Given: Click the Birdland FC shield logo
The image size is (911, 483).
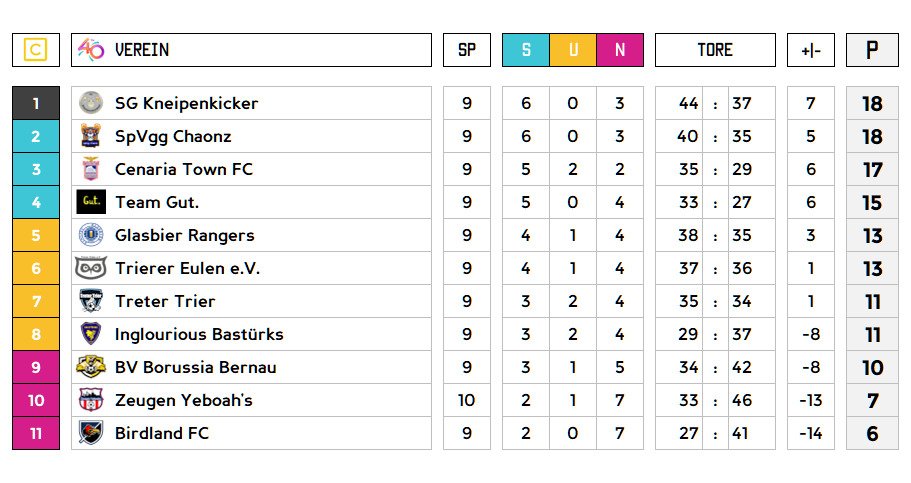Looking at the screenshot, I should point(91,433).
